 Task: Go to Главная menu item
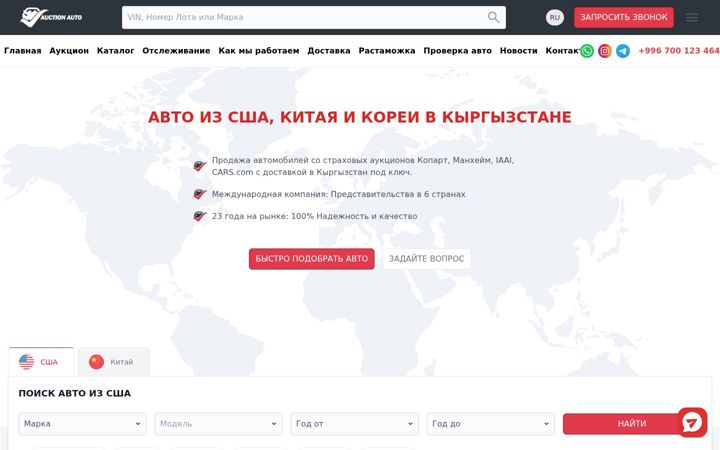tap(22, 51)
